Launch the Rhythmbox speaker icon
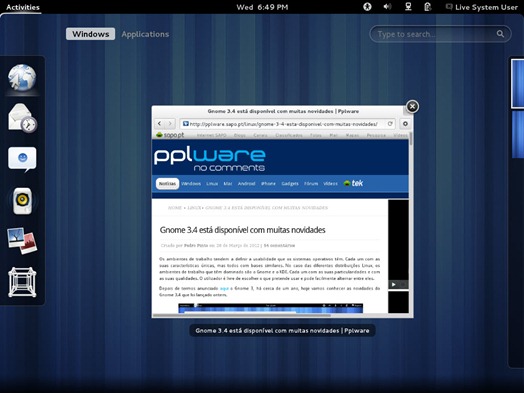 (x=22, y=201)
